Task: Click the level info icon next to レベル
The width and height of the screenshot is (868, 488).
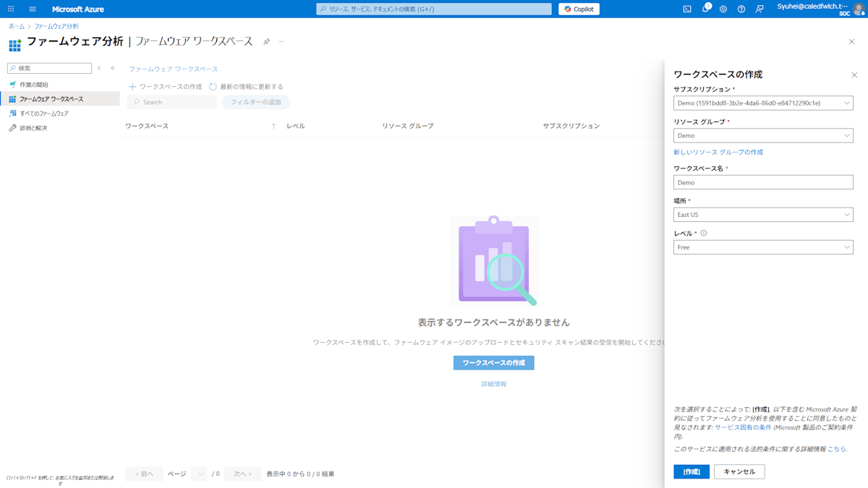Action: (704, 234)
